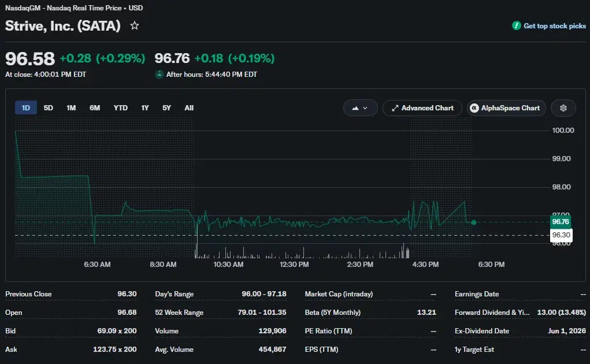The image size is (590, 364).
Task: Switch to the 1Y range tab
Action: click(x=145, y=108)
